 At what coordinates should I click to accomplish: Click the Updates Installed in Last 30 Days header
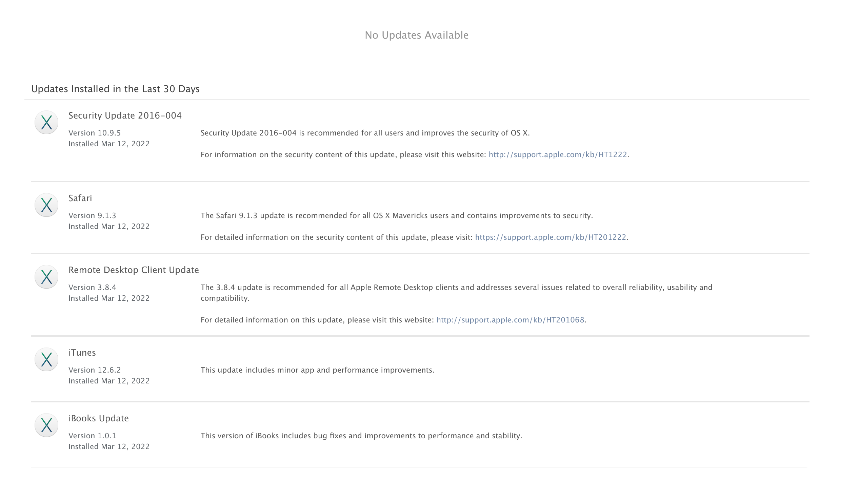tap(116, 89)
